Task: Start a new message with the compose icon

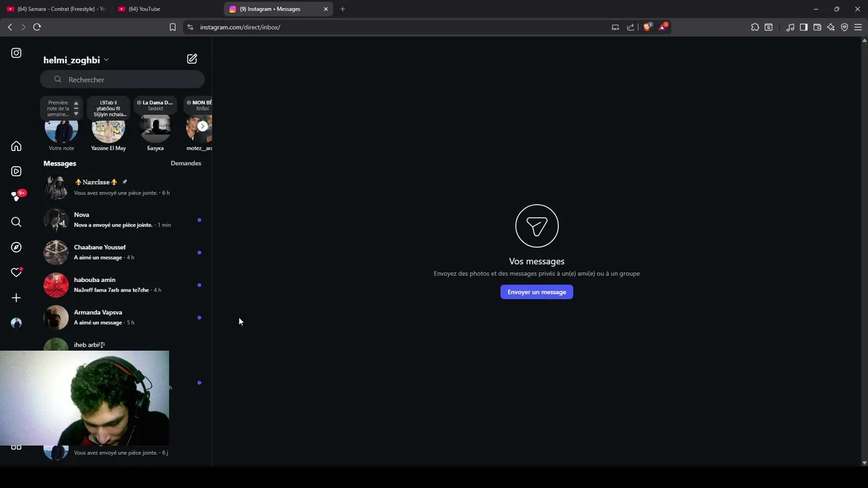Action: [192, 59]
